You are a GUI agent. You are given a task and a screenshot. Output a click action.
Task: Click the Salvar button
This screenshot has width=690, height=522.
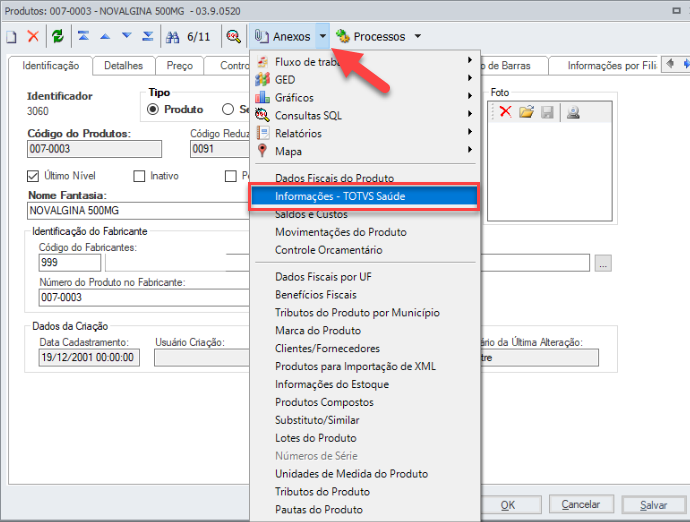coord(653,505)
